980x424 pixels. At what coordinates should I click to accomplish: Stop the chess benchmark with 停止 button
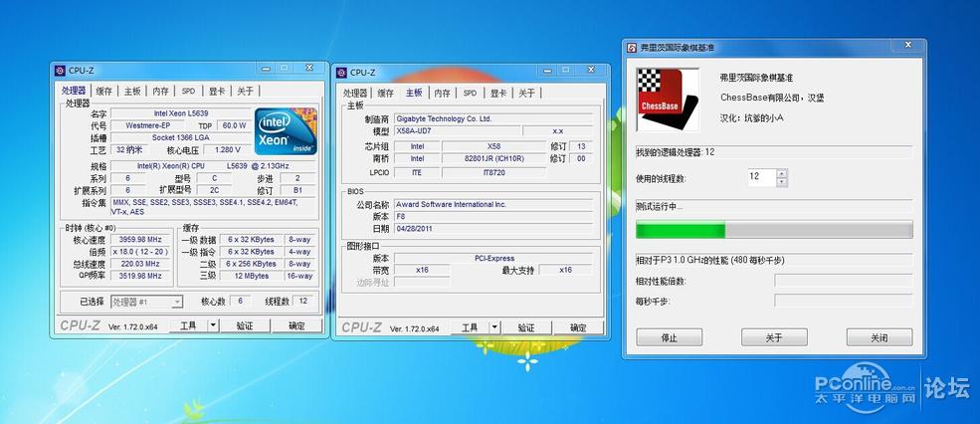point(670,337)
